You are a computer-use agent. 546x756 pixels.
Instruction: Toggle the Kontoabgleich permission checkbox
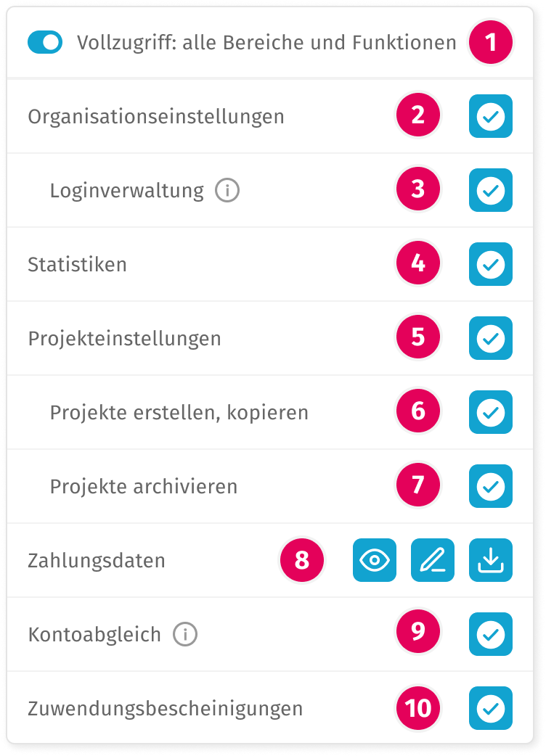[x=491, y=634]
